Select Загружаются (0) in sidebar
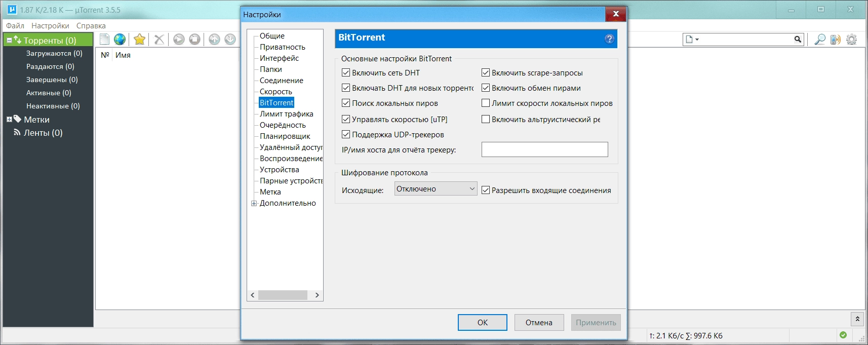The height and width of the screenshot is (345, 868). coord(54,53)
